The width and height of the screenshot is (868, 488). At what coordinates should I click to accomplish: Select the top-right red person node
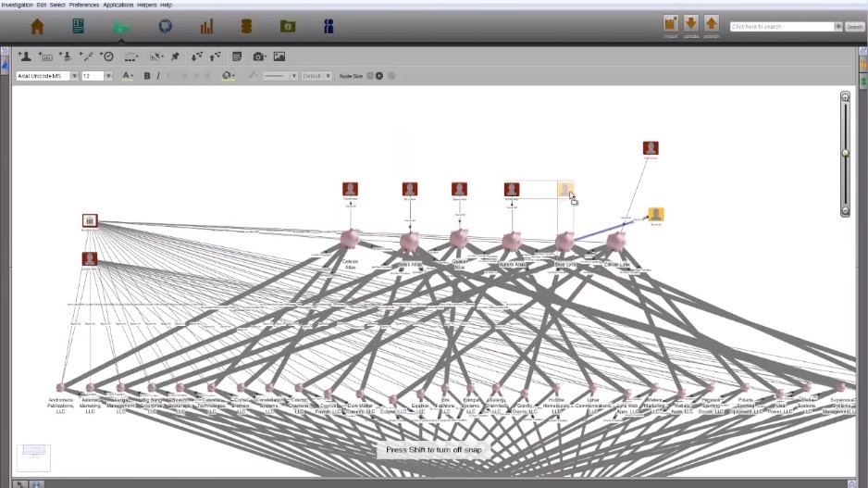(x=651, y=148)
